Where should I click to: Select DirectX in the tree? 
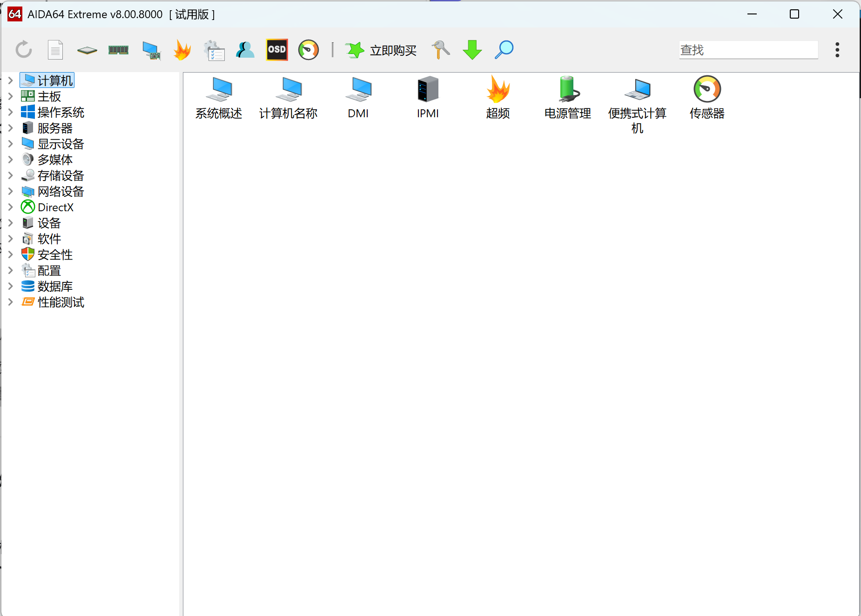47,207
